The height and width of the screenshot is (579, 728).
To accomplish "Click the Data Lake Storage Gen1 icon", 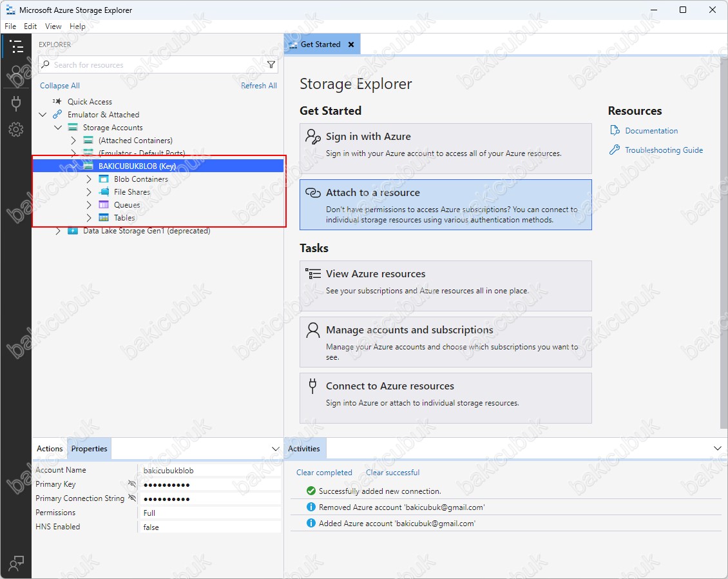I will (73, 231).
